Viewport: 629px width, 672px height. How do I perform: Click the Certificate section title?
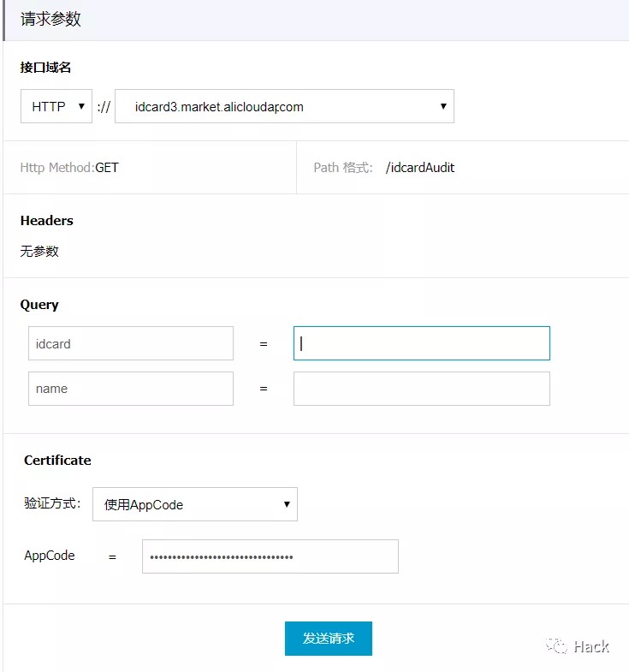(57, 460)
